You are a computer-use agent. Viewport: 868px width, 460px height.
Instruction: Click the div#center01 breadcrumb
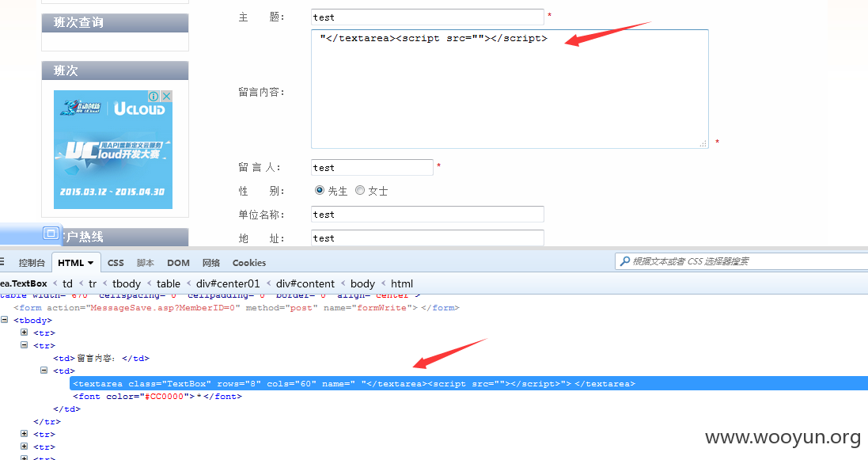tap(228, 283)
